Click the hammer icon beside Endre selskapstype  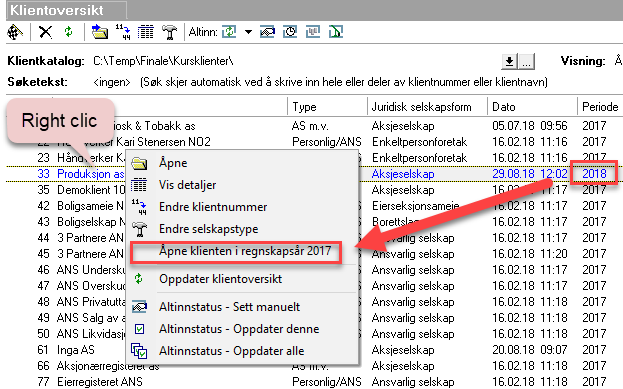coord(139,229)
